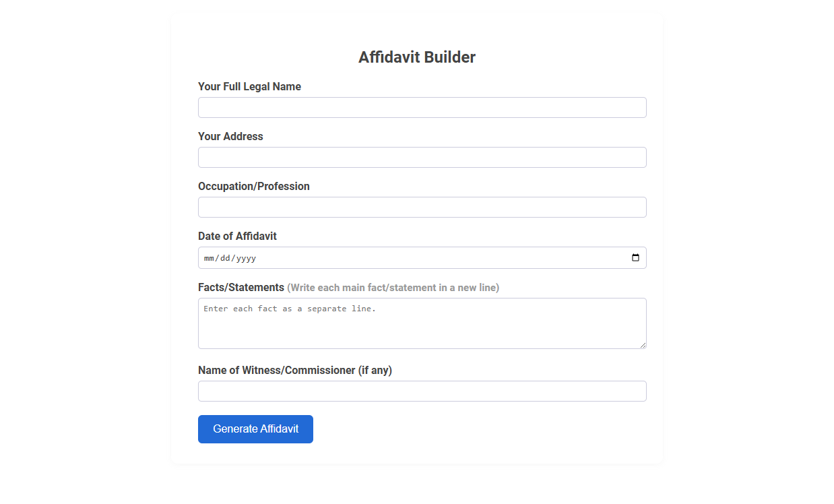The image size is (834, 504).
Task: Select the Name of Witness/Commissioner input
Action: click(x=422, y=391)
